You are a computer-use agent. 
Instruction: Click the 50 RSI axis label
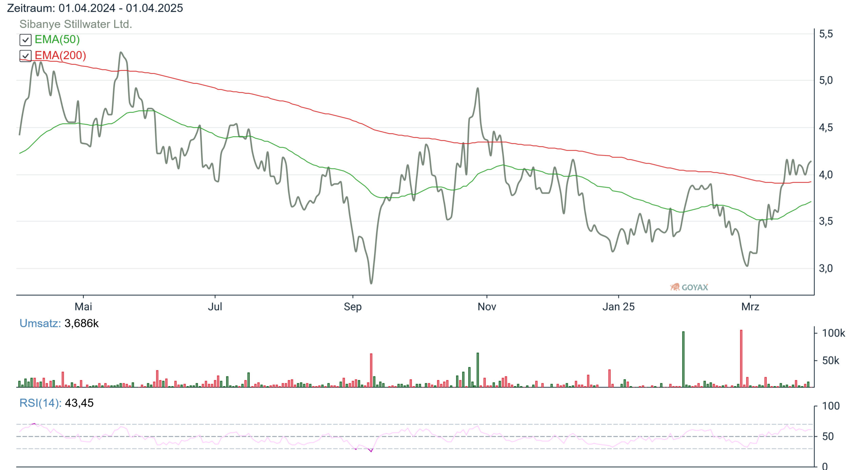point(828,436)
